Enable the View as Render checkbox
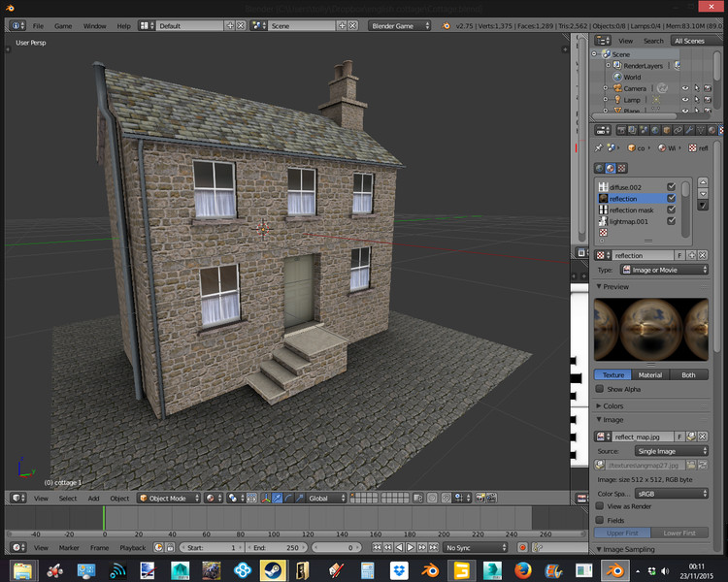 (x=600, y=506)
